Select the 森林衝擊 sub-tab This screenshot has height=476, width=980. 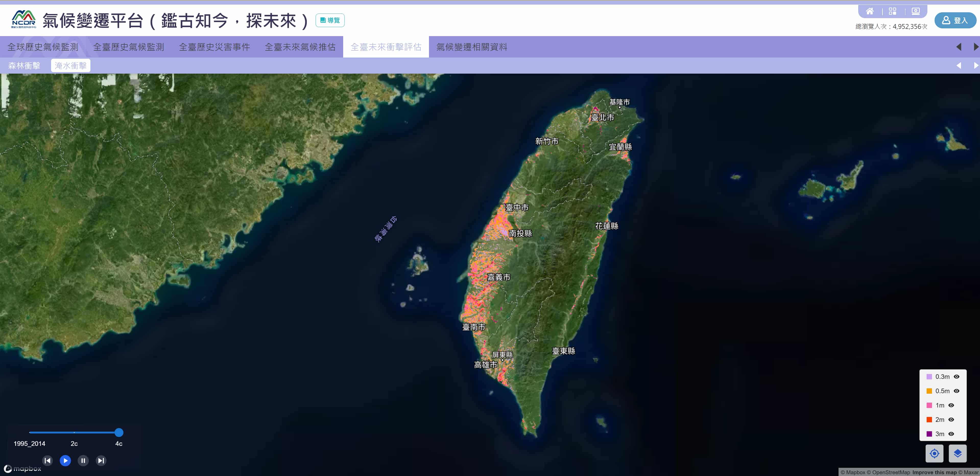(24, 65)
